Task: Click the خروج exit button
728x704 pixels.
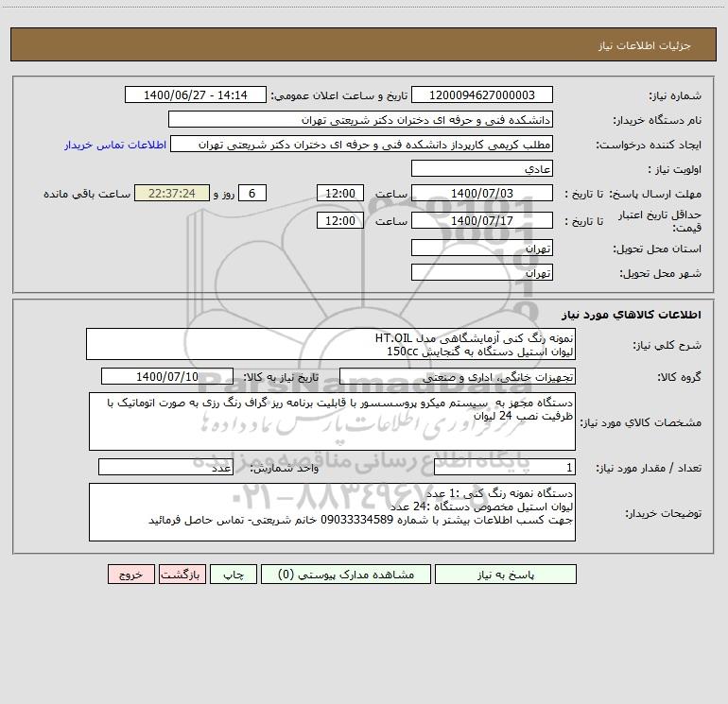Action: click(x=130, y=575)
